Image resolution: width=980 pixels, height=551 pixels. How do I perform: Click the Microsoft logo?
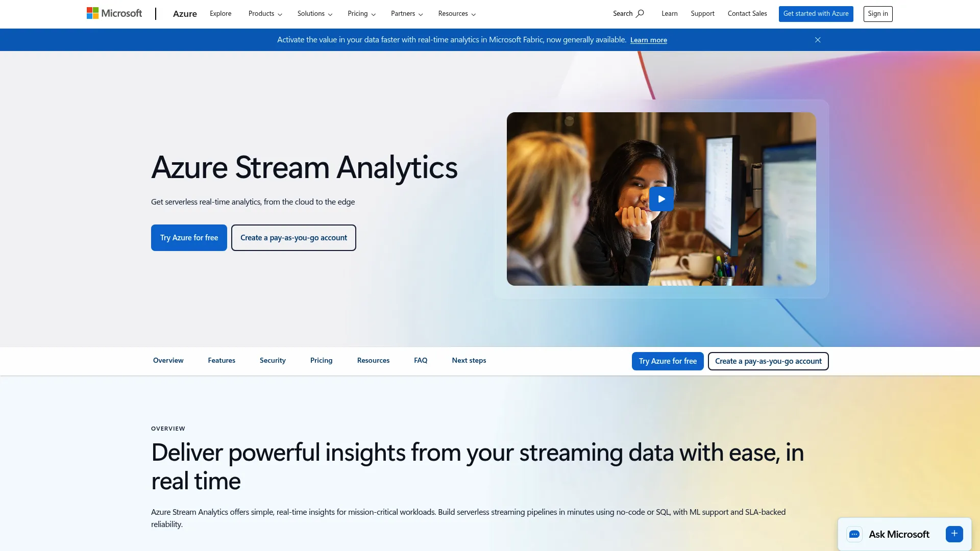pos(114,13)
